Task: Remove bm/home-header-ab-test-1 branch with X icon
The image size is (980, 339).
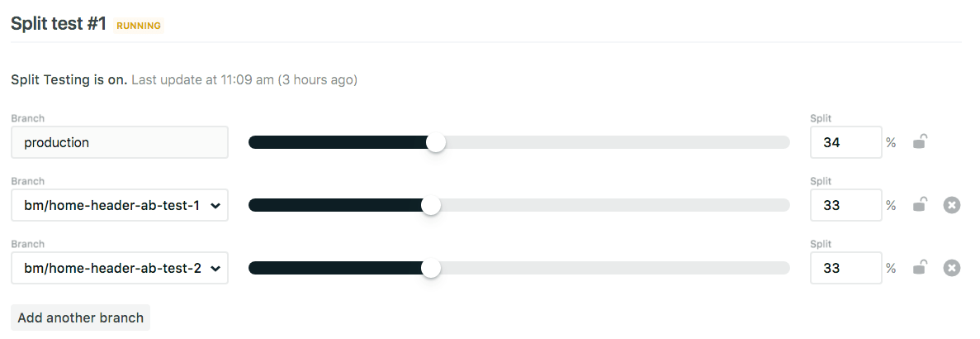Action: point(951,205)
